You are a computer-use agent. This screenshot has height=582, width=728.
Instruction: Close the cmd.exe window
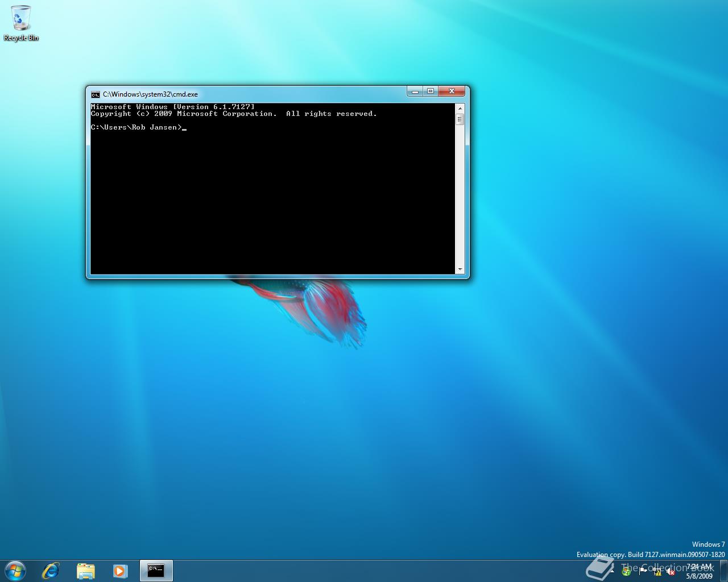coord(452,91)
